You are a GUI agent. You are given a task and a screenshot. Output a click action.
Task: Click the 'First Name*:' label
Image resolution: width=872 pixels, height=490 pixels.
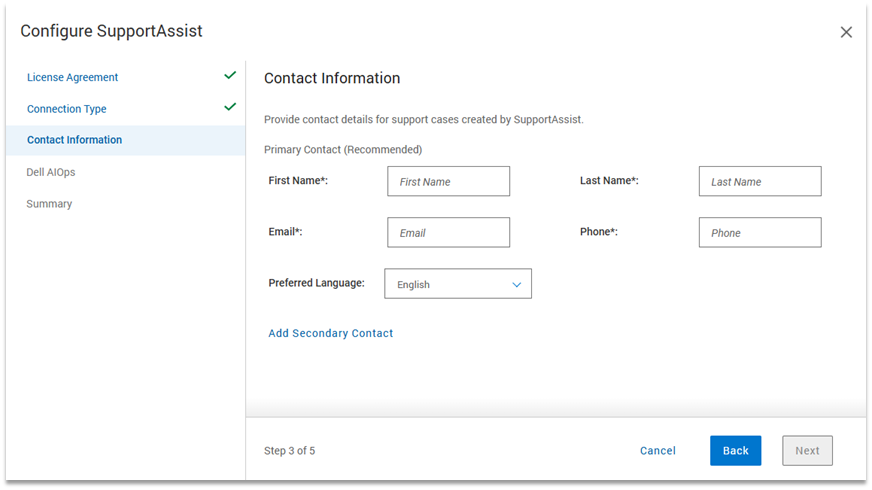[x=298, y=181]
